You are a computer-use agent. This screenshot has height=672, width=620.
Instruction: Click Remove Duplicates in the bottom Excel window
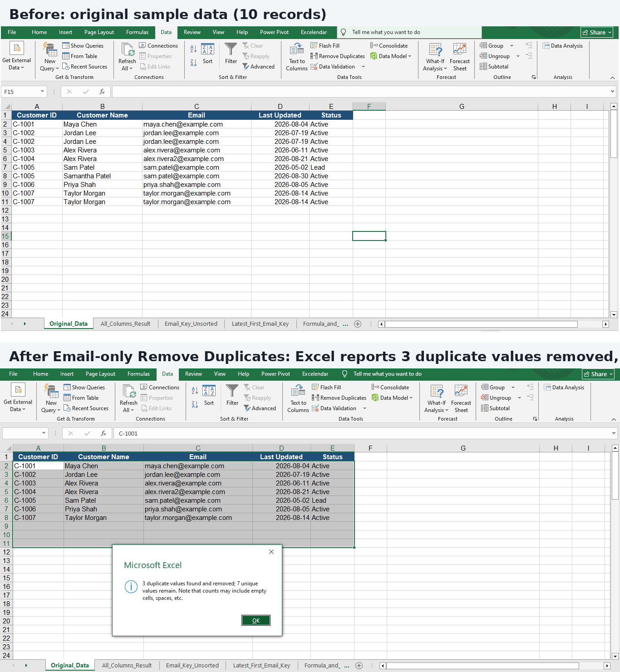tap(339, 398)
